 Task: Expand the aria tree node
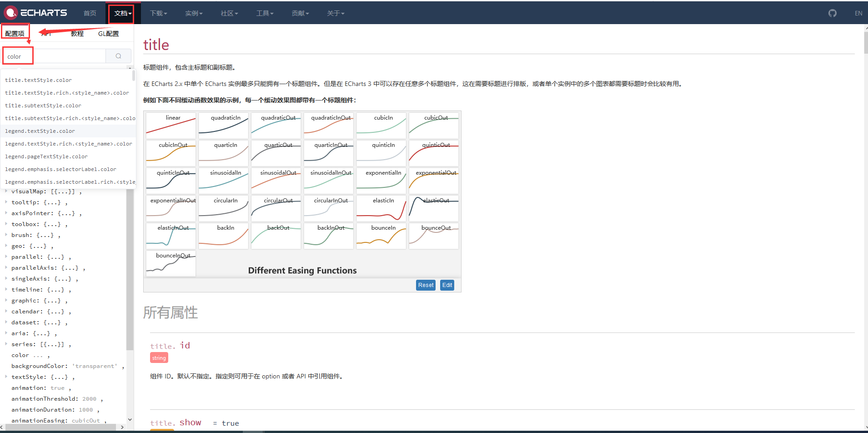coord(6,333)
